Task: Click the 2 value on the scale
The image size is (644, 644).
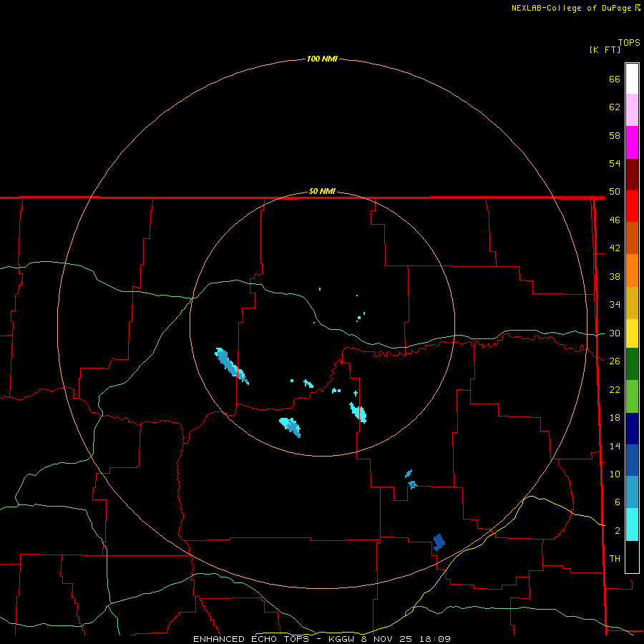Action: point(618,530)
